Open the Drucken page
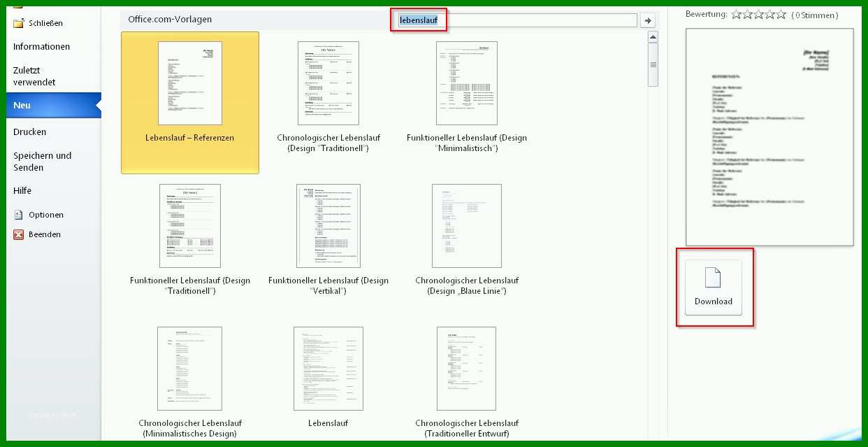Viewport: 868px width, 447px height. coord(30,132)
